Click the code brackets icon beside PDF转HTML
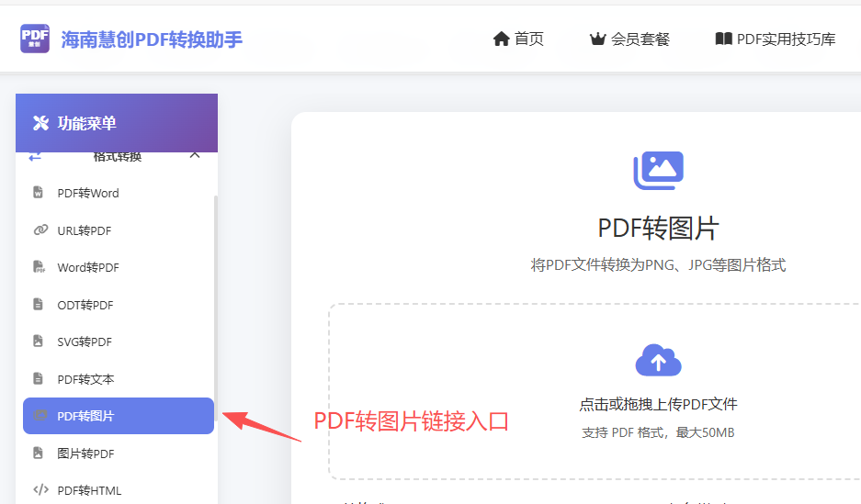The width and height of the screenshot is (861, 504). (x=40, y=489)
